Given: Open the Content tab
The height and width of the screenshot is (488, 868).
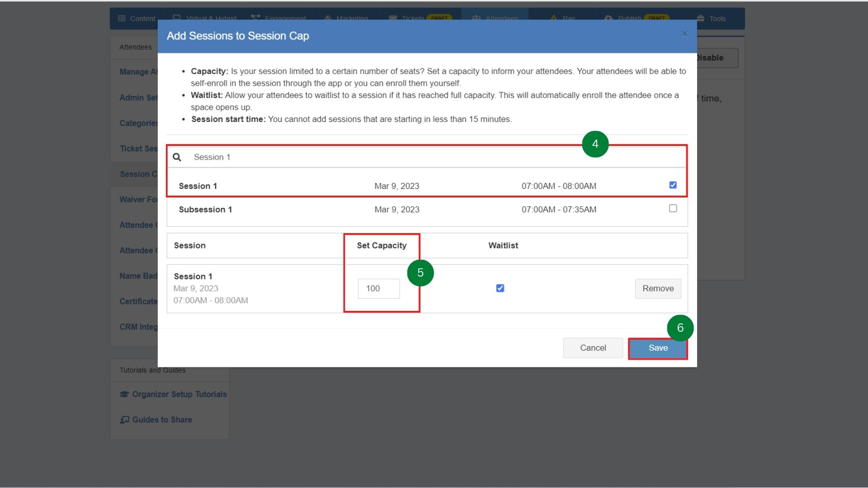Looking at the screenshot, I should pos(142,19).
